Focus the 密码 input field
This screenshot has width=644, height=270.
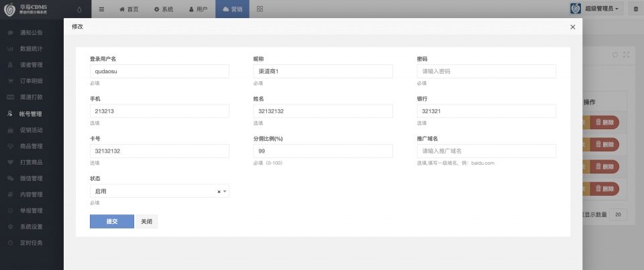[486, 72]
